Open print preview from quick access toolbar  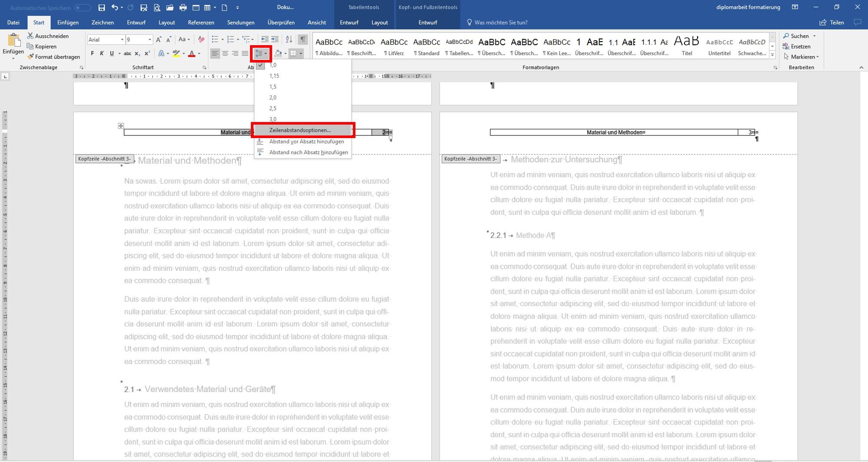click(x=157, y=7)
